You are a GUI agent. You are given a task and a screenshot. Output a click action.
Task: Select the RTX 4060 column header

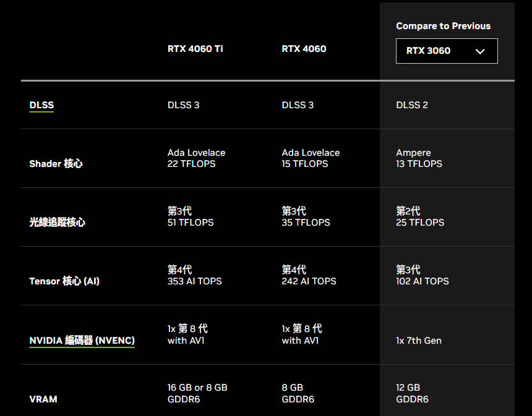point(304,49)
